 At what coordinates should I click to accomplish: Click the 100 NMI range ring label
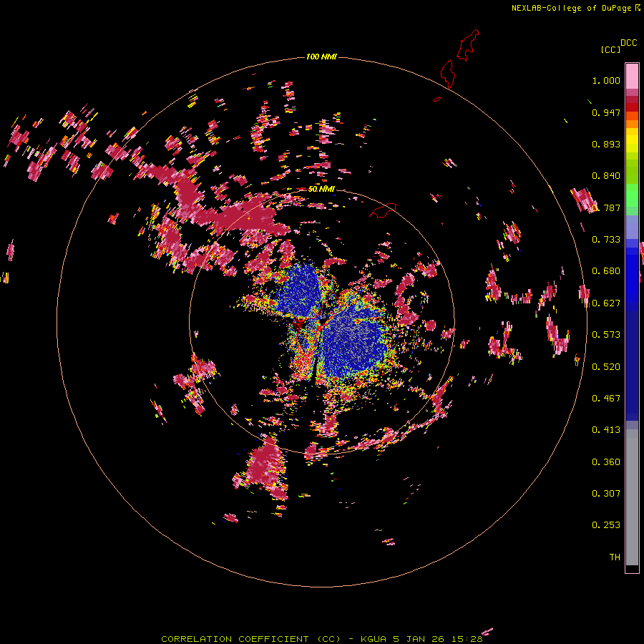coord(321,57)
